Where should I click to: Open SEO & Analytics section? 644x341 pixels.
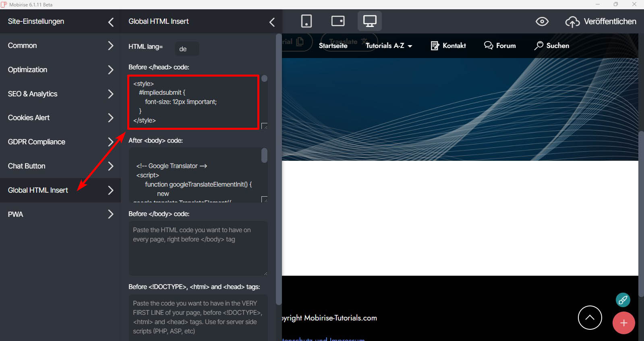pos(60,94)
